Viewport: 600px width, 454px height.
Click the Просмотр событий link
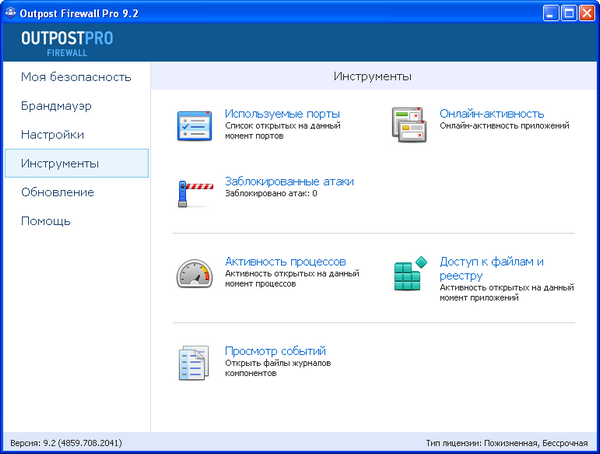(x=275, y=351)
